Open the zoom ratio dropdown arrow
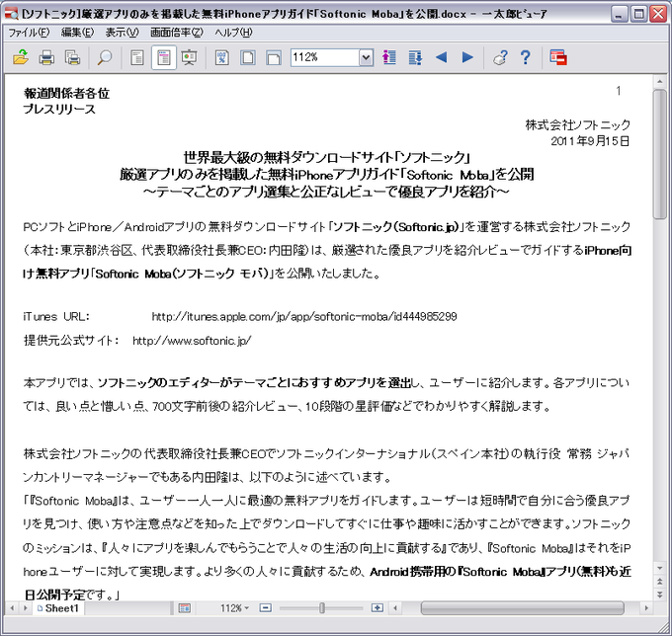 (x=366, y=57)
